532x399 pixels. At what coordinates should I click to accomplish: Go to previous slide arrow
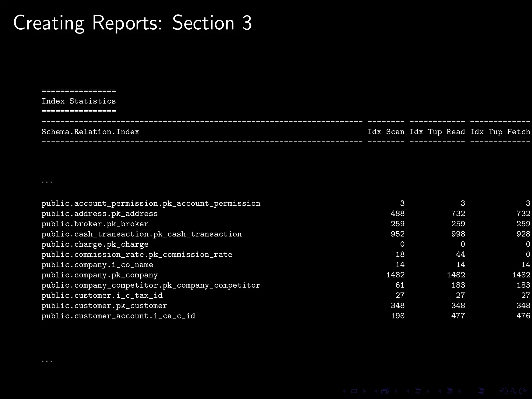pos(344,391)
